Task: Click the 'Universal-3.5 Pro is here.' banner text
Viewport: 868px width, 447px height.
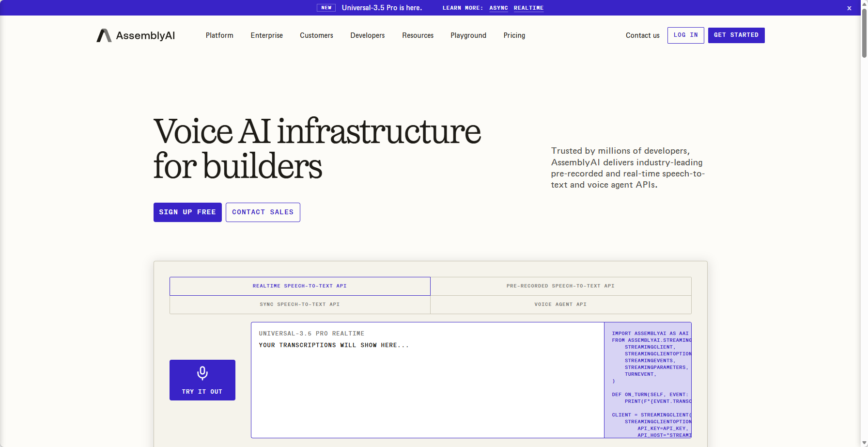Action: [382, 8]
